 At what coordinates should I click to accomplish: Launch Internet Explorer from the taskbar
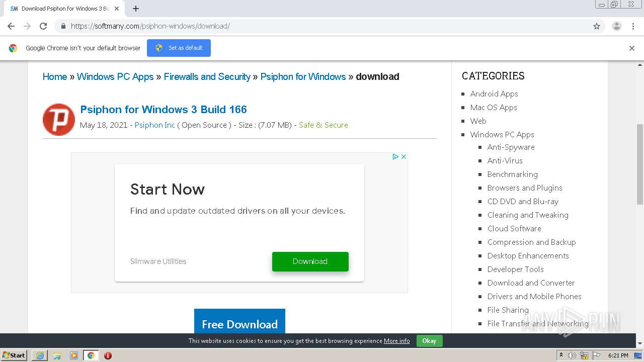[x=40, y=355]
